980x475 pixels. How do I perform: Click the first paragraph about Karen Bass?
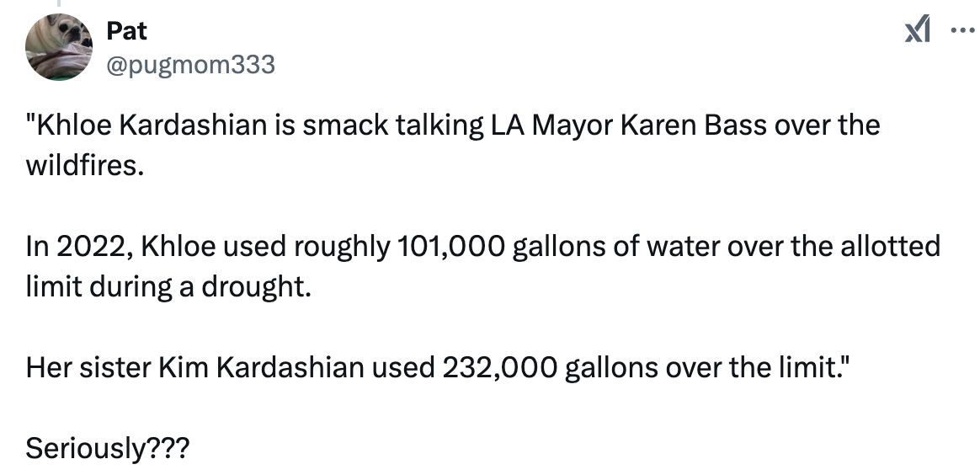pos(452,145)
